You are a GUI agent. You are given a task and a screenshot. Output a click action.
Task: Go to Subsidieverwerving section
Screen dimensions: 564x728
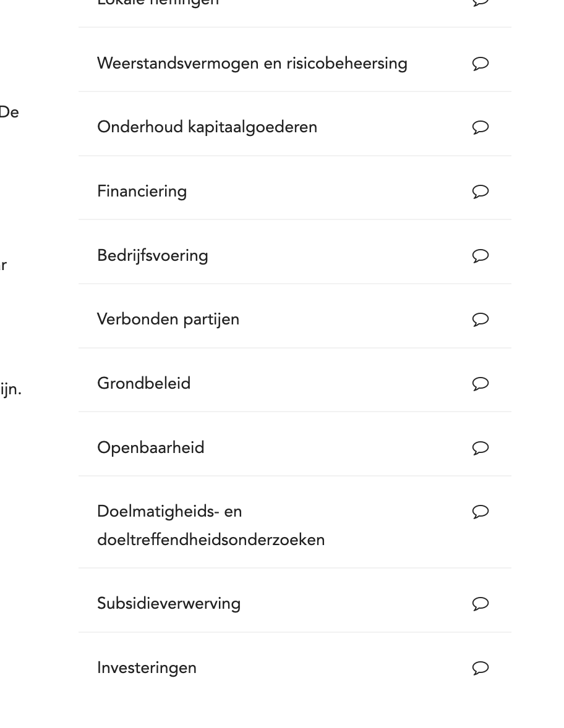point(168,604)
